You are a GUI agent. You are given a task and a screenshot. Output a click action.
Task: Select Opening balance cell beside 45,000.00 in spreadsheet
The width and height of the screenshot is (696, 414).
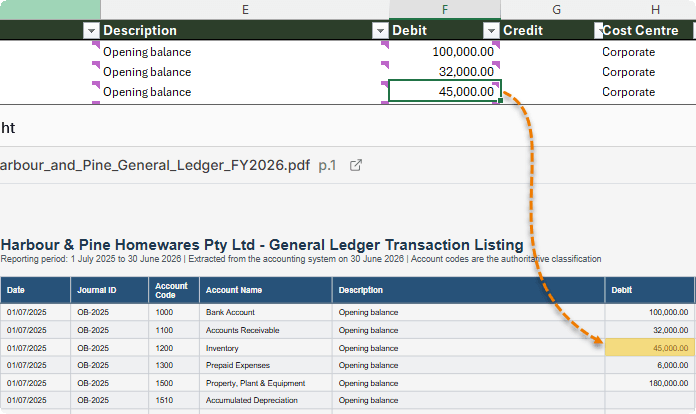tap(245, 91)
